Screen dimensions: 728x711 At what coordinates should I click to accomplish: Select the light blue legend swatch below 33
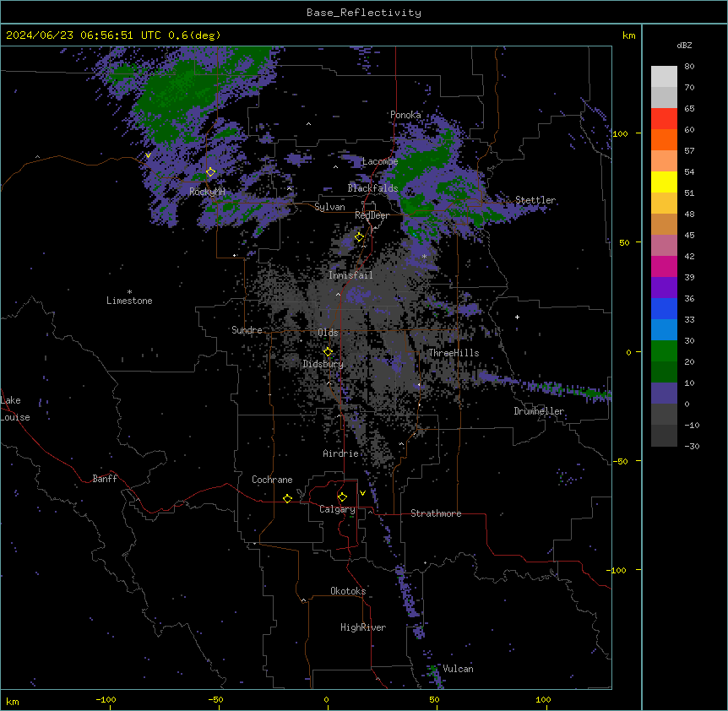coord(664,330)
